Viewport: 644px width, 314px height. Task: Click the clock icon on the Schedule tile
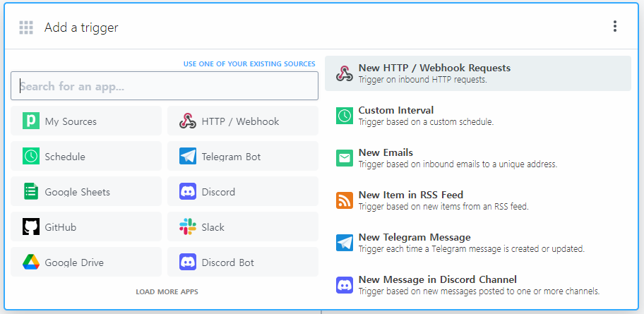[31, 157]
